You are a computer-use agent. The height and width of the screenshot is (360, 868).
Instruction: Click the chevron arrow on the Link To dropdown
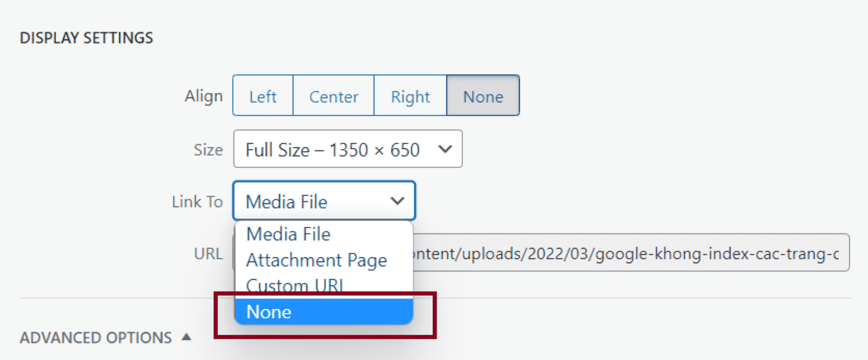398,201
